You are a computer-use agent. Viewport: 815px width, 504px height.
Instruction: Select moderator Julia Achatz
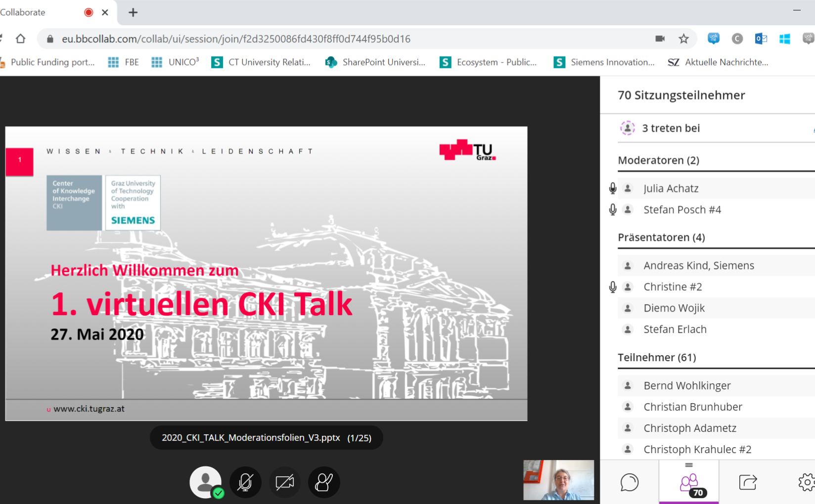click(716, 188)
